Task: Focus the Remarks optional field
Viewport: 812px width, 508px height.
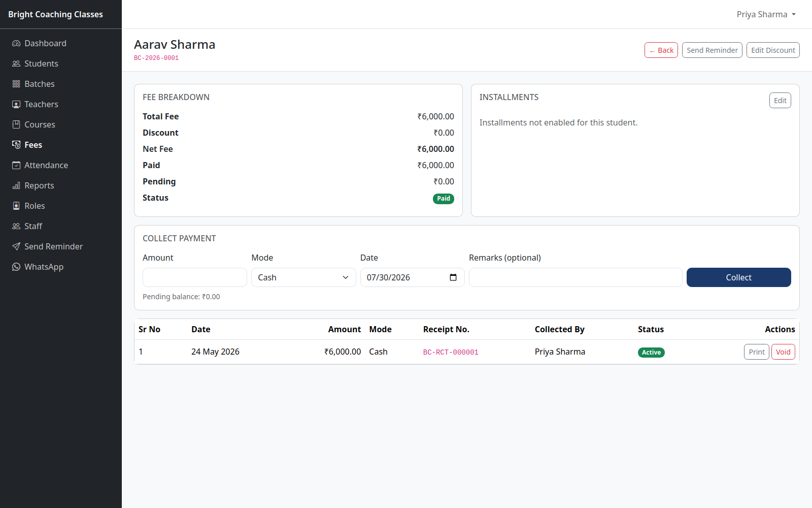Action: pyautogui.click(x=576, y=277)
